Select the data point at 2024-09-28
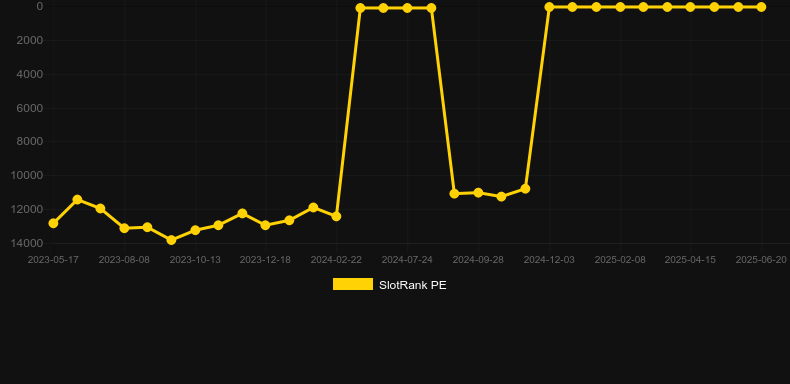 coord(478,193)
